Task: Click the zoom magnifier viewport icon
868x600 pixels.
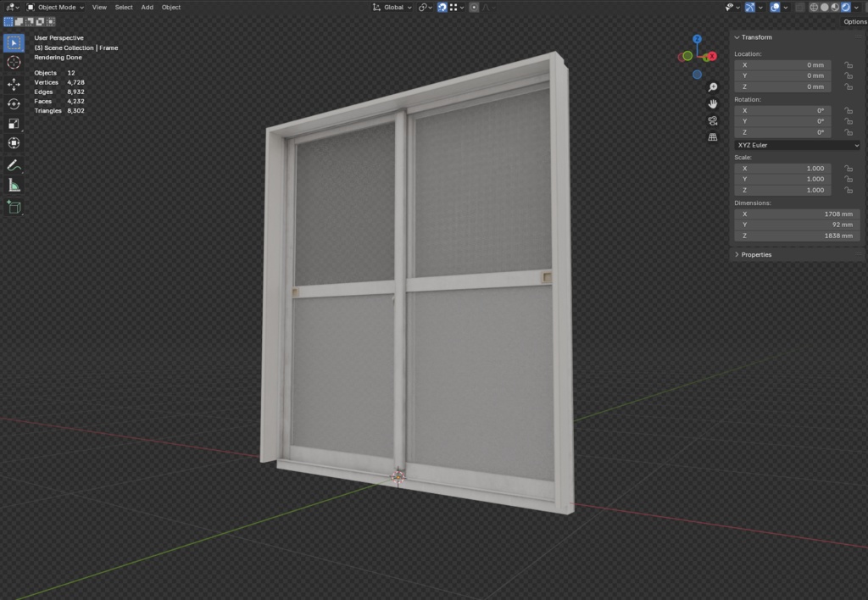Action: tap(712, 87)
